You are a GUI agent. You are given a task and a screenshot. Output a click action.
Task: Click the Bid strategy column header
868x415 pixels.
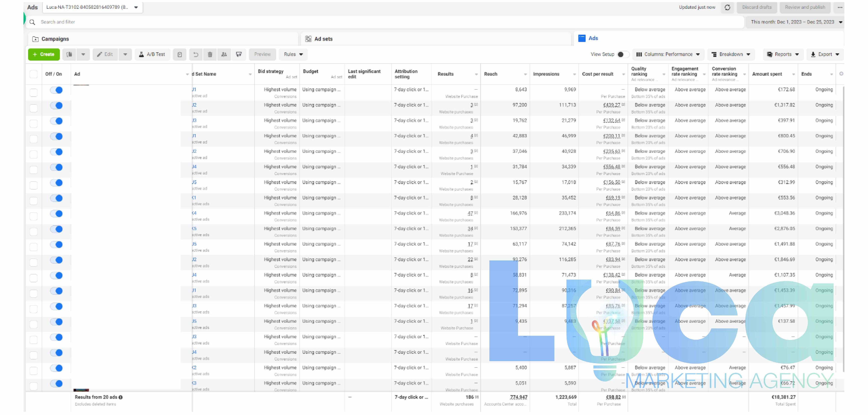coord(277,74)
